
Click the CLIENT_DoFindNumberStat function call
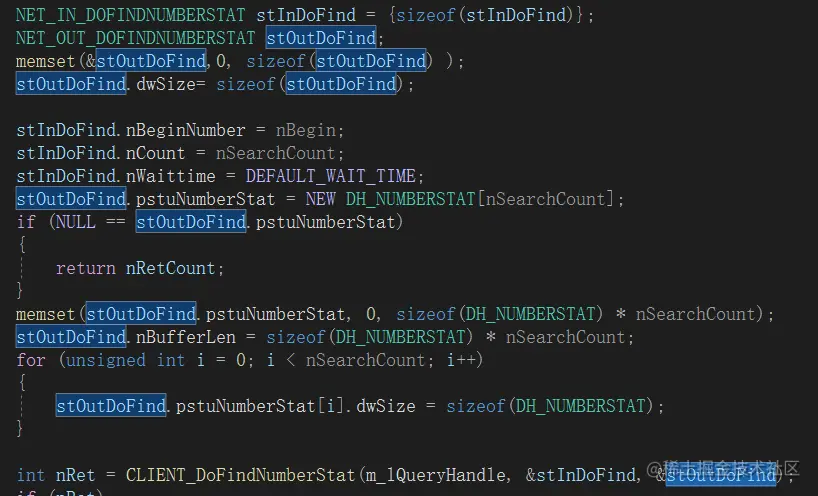click(x=240, y=475)
